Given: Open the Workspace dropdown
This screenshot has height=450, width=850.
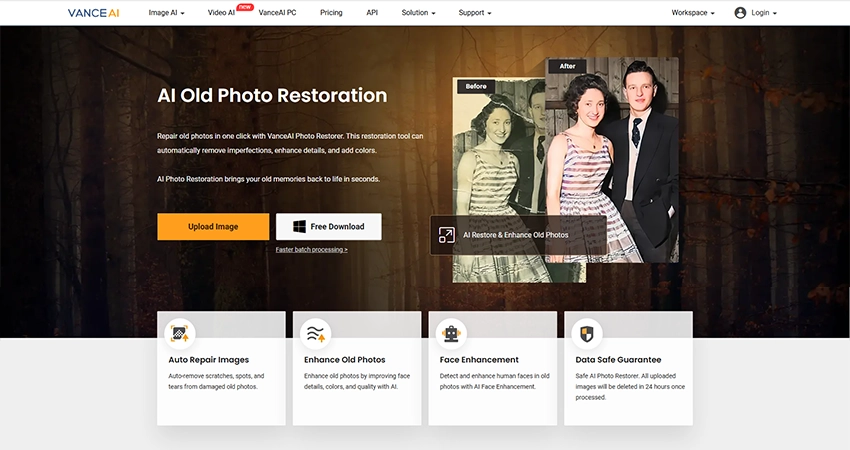Looking at the screenshot, I should point(693,12).
